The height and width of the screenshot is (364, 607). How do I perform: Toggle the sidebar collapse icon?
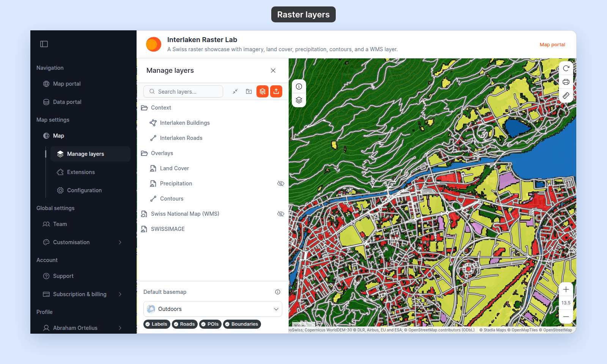[x=44, y=44]
